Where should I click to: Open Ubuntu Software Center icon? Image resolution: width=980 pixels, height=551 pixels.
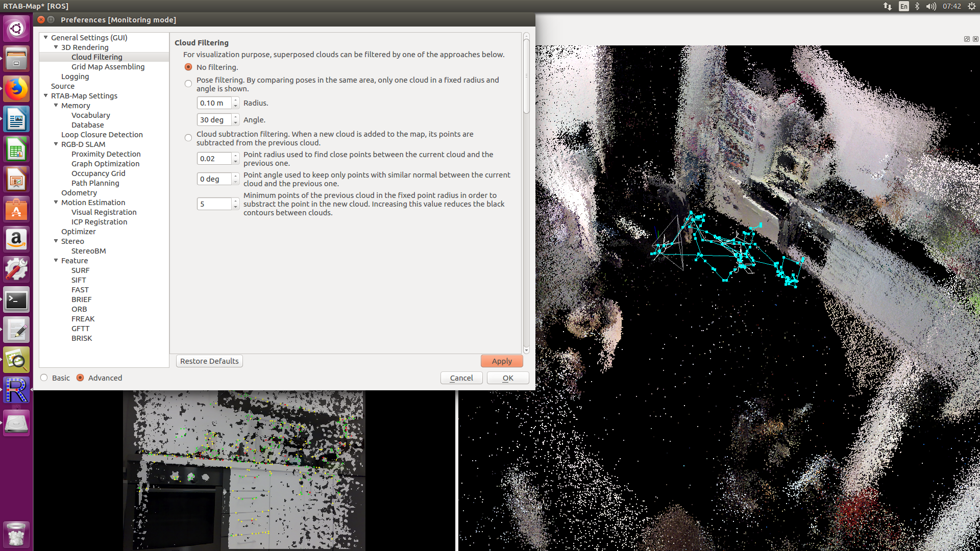click(16, 210)
